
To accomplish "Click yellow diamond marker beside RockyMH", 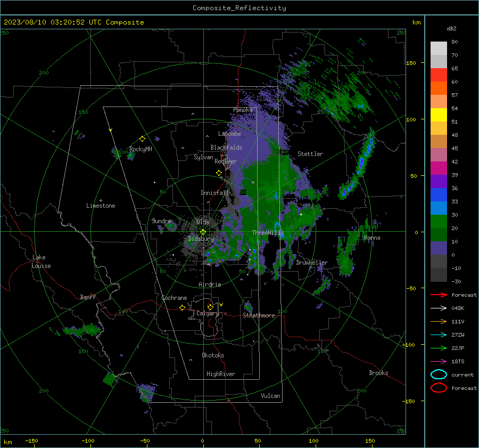I will click(142, 139).
